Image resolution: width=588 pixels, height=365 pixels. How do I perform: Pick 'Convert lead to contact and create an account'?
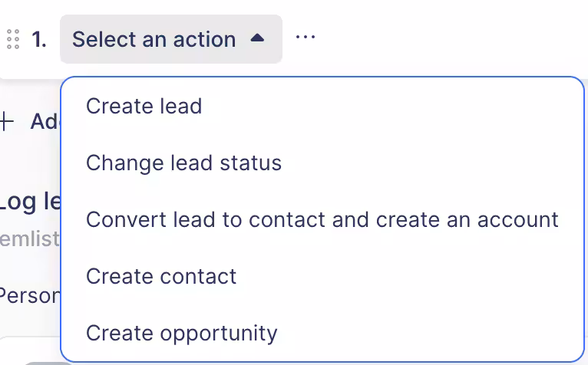322,219
